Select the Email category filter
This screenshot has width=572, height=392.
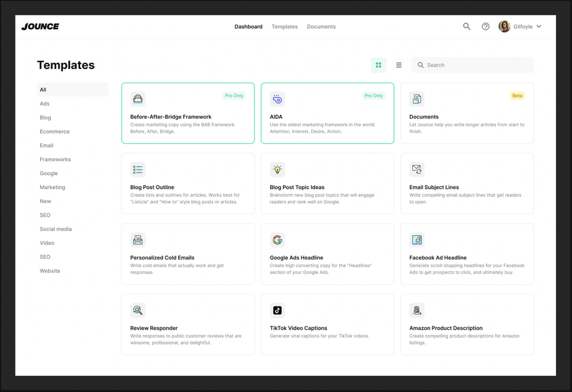[x=46, y=145]
